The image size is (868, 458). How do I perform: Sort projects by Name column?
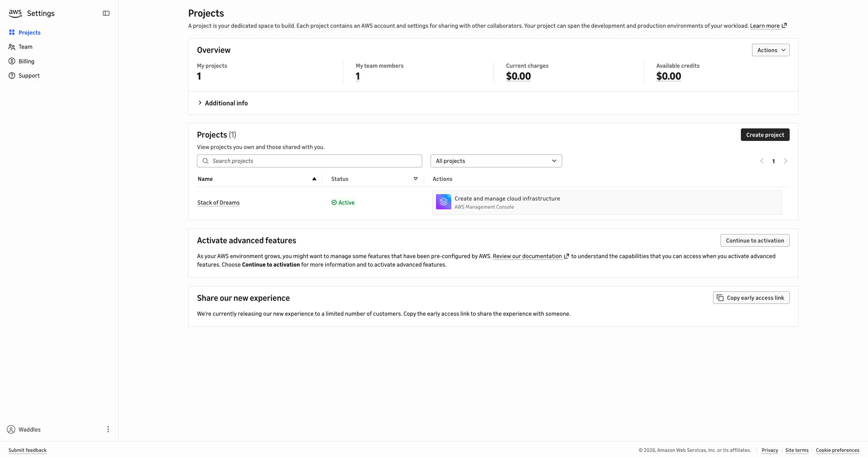[257, 179]
